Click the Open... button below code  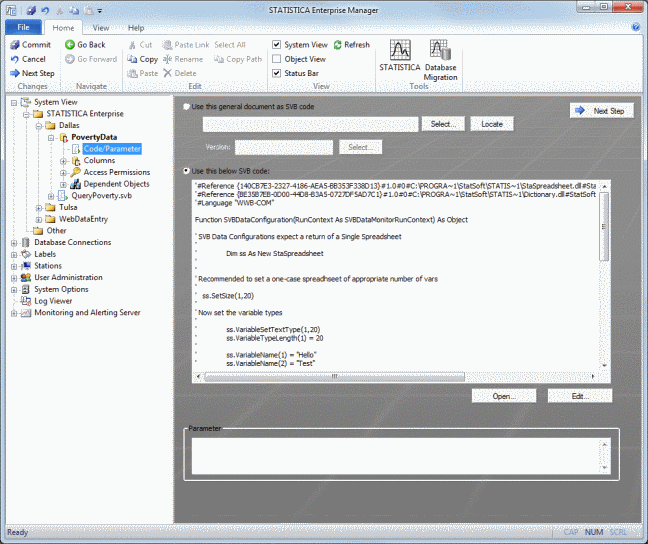tap(504, 396)
